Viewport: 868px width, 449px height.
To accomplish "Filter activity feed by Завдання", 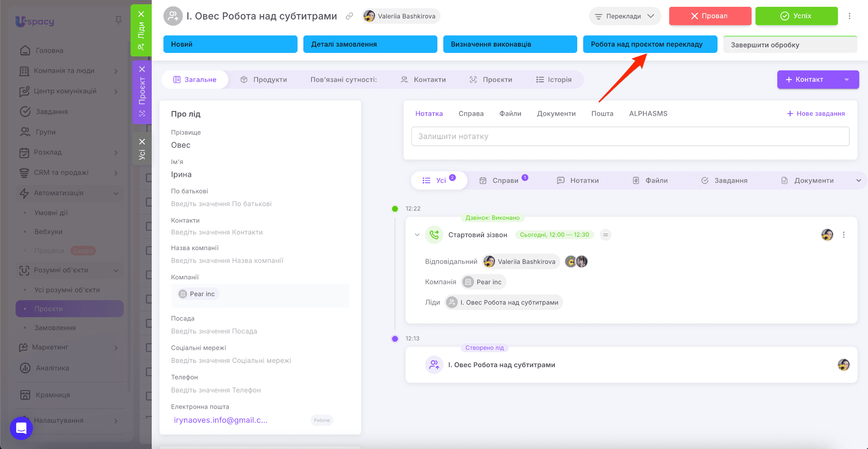I will (x=724, y=181).
